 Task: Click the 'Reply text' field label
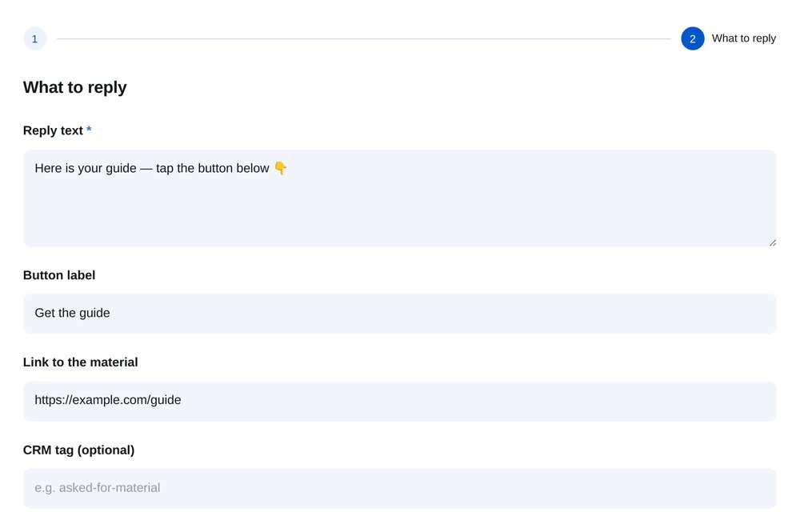coord(53,130)
